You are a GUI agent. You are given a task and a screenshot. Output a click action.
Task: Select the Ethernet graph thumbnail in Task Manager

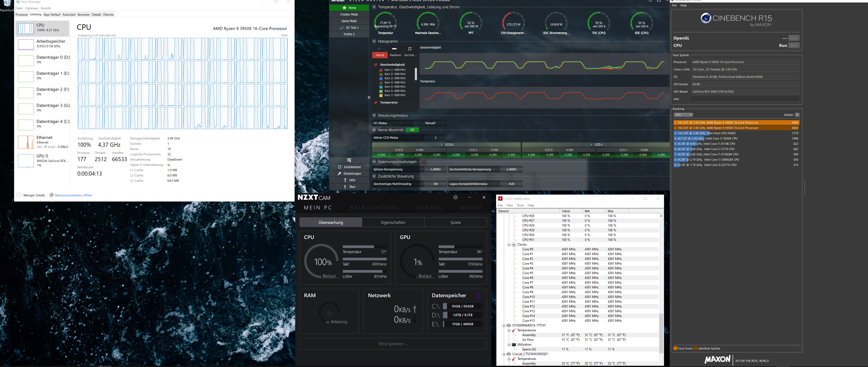point(26,142)
